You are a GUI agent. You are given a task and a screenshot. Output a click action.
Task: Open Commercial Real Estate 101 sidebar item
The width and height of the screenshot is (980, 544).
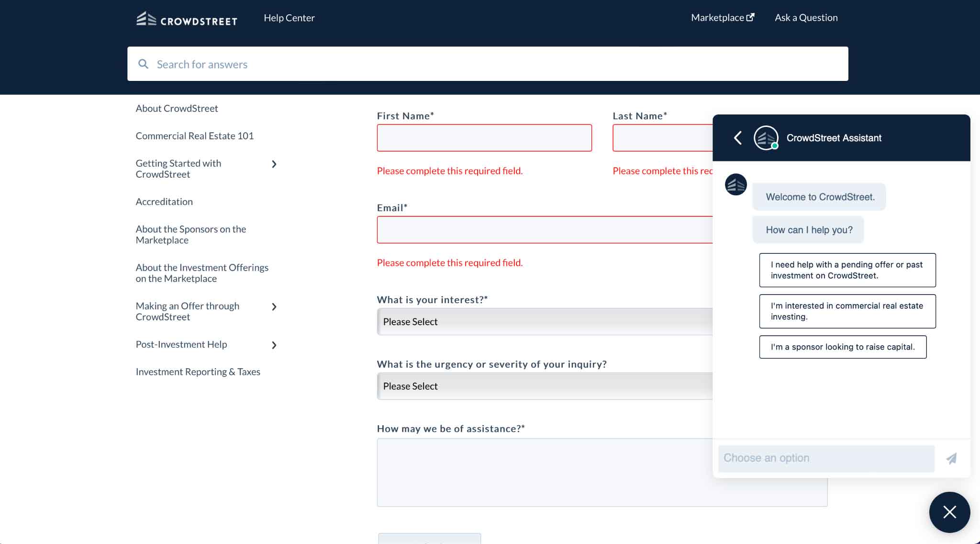point(194,136)
